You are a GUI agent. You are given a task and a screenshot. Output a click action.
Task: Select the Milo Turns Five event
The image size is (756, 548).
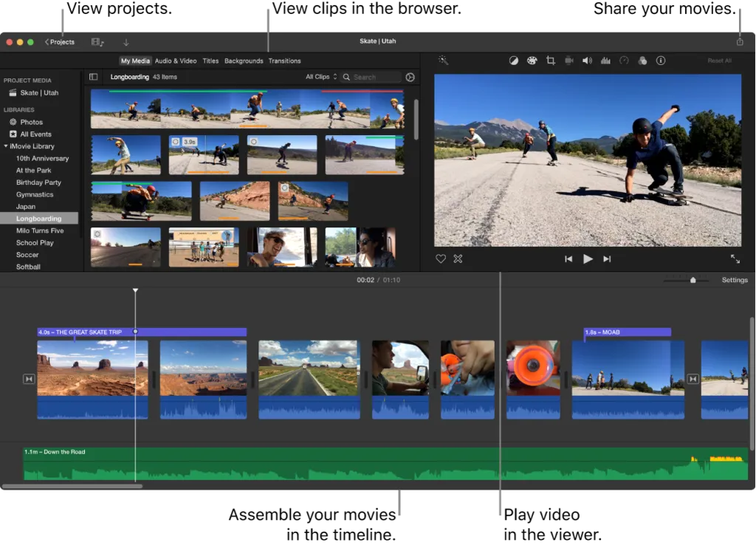40,230
